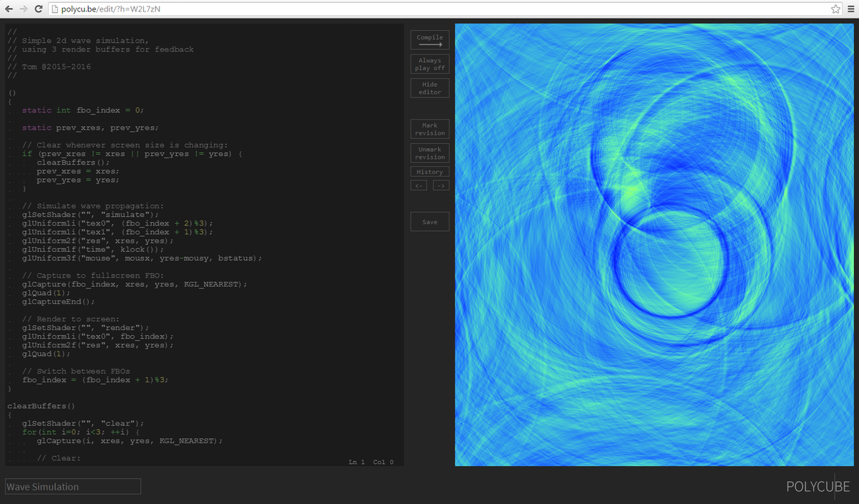Click the comment '// Simulate wave propagation:'
The image size is (859, 504).
(93, 206)
